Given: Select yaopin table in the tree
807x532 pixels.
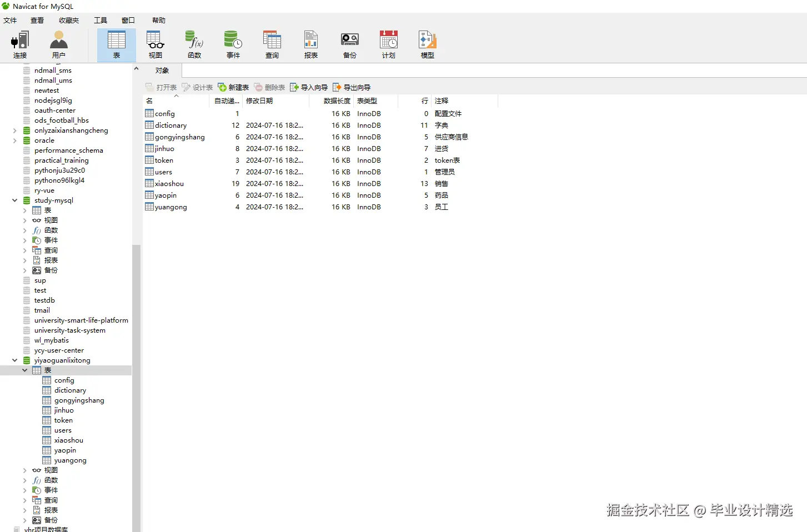Looking at the screenshot, I should tap(65, 450).
